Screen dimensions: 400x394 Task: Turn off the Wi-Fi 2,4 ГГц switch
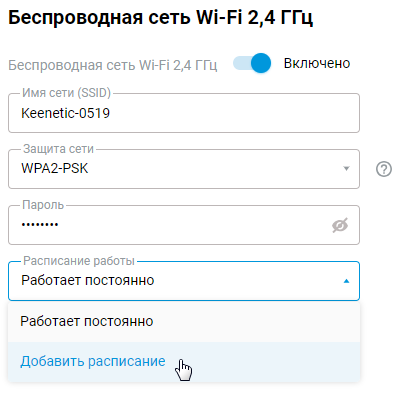coord(252,63)
